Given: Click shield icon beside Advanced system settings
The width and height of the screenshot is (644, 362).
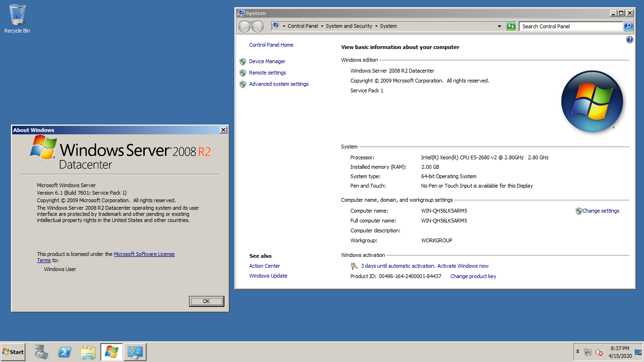Looking at the screenshot, I should tap(243, 84).
